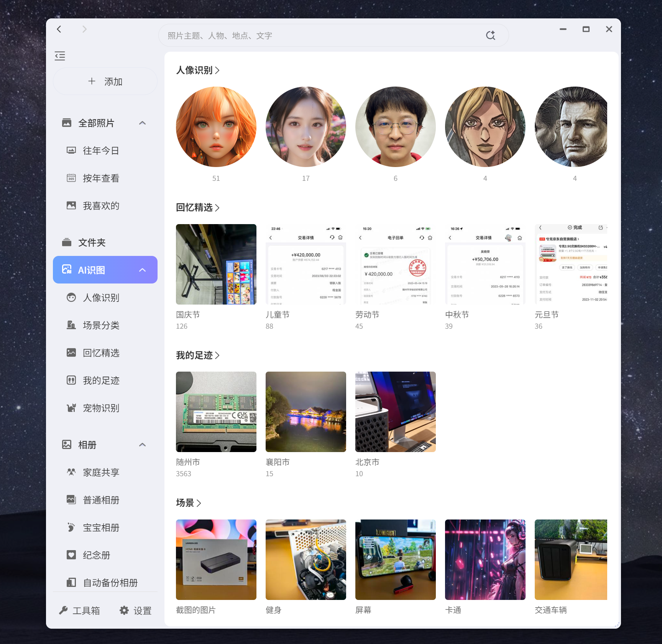
Task: Open the 儿童节 memory thumbnail
Action: click(306, 264)
